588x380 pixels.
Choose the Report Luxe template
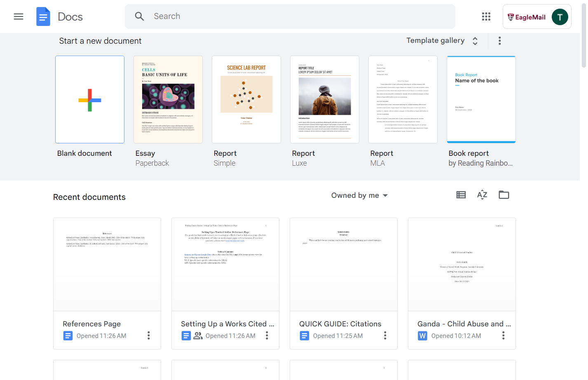(325, 100)
